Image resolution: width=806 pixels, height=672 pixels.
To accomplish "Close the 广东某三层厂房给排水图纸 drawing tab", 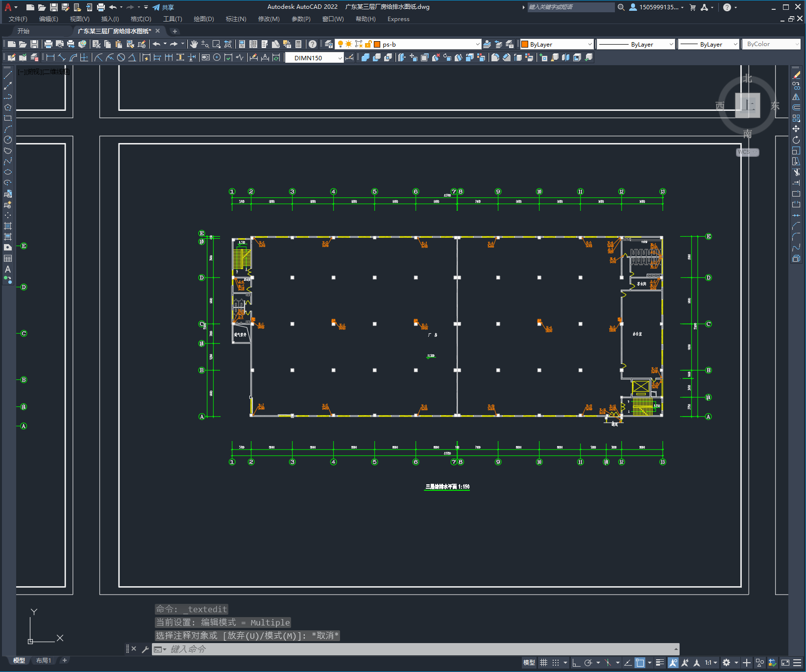I will [157, 31].
